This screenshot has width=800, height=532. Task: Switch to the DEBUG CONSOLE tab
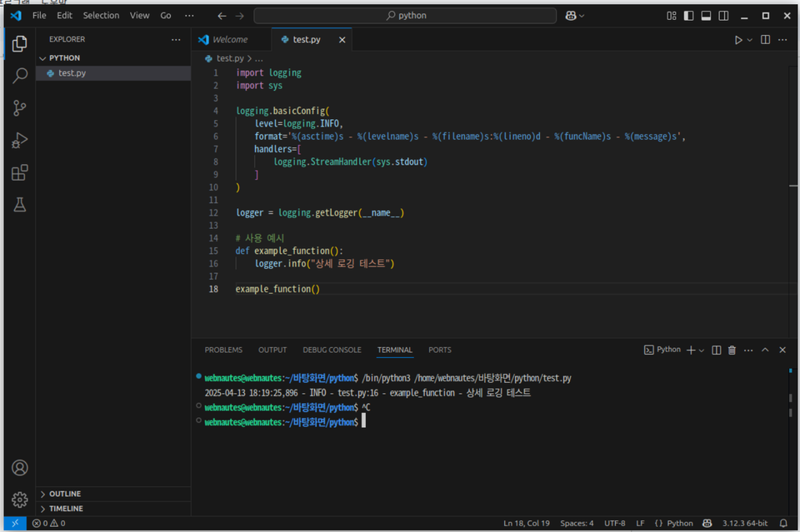pos(332,350)
